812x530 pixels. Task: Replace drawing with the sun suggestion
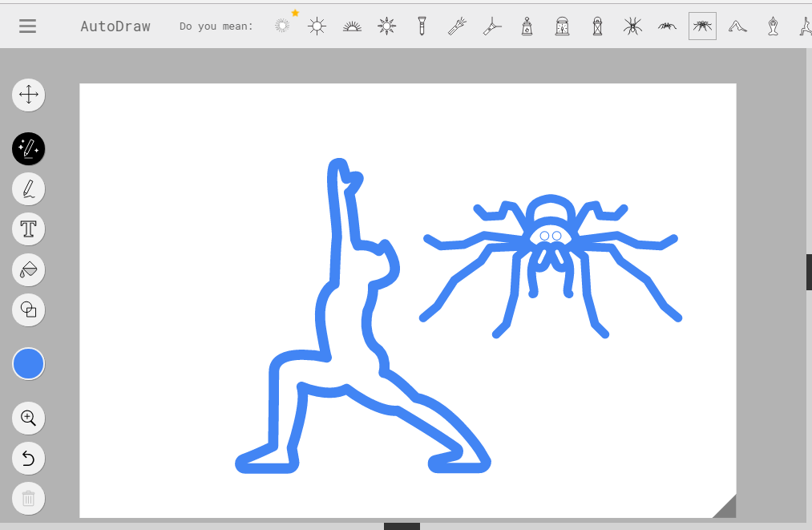coord(317,25)
